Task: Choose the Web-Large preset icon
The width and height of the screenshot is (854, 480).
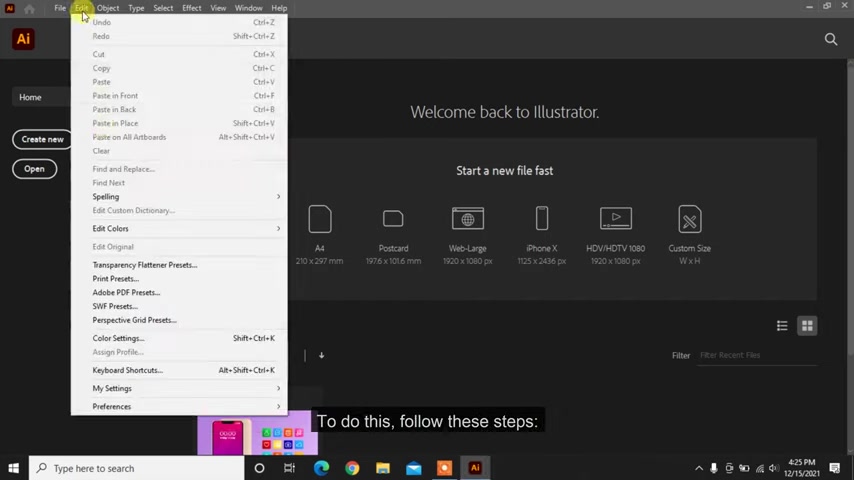Action: coord(467,218)
